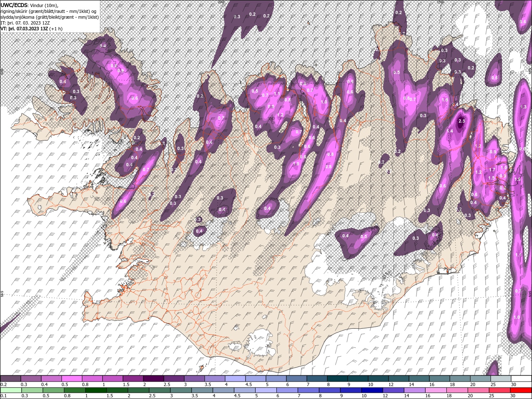Viewport: 532px width, 399px height.
Task: Pick the blue swatch between 8 and 9, lower legend
Action: pyautogui.click(x=329, y=390)
